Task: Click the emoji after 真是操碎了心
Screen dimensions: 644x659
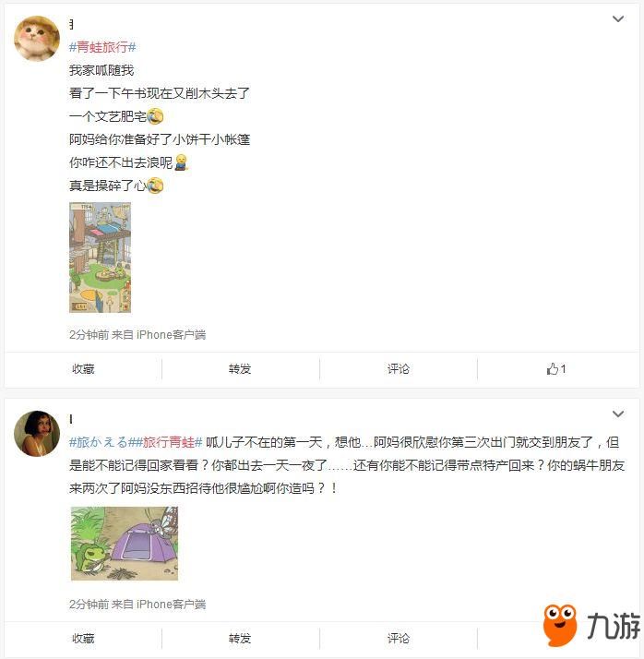Action: pyautogui.click(x=155, y=186)
